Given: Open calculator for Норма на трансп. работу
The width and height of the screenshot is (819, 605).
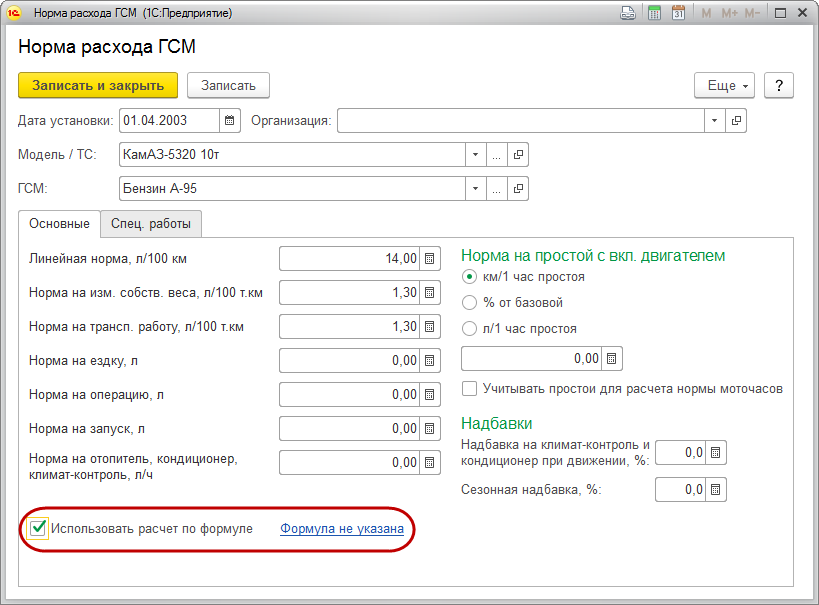Looking at the screenshot, I should click(x=429, y=327).
